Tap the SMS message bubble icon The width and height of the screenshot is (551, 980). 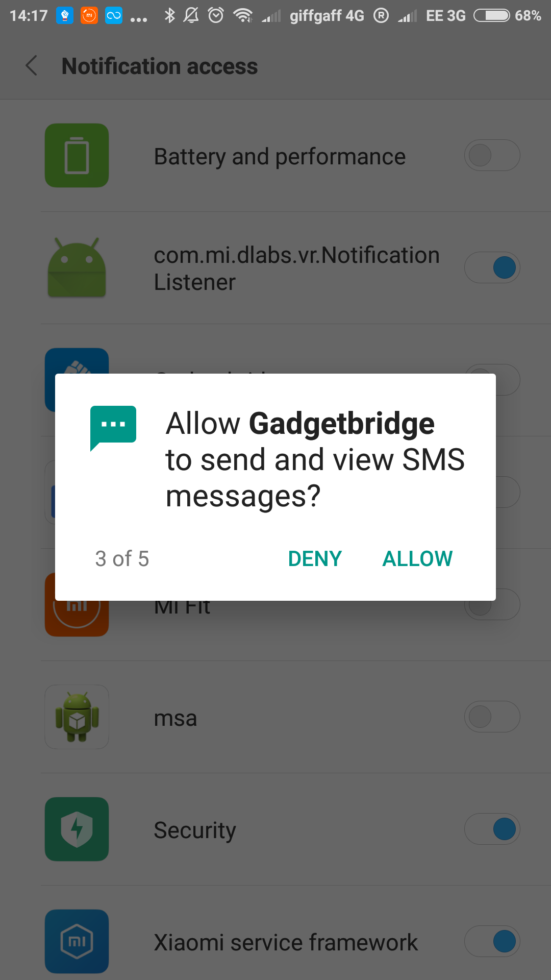pos(113,428)
